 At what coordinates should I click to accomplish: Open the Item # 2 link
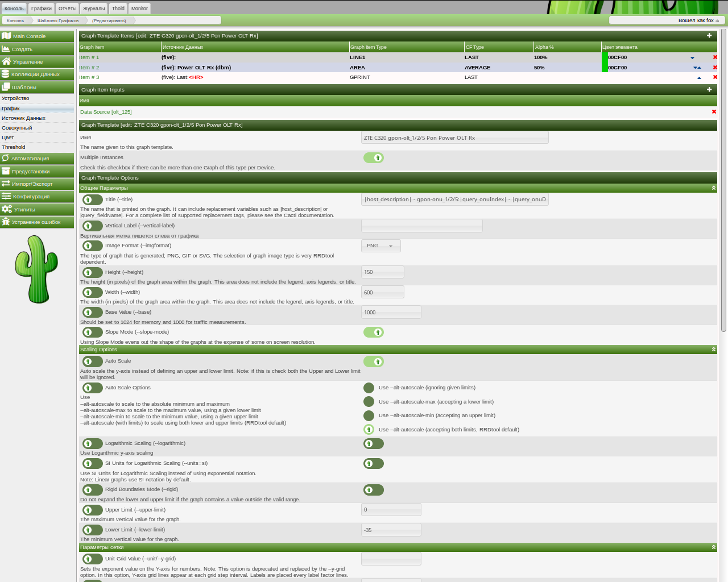tap(89, 68)
